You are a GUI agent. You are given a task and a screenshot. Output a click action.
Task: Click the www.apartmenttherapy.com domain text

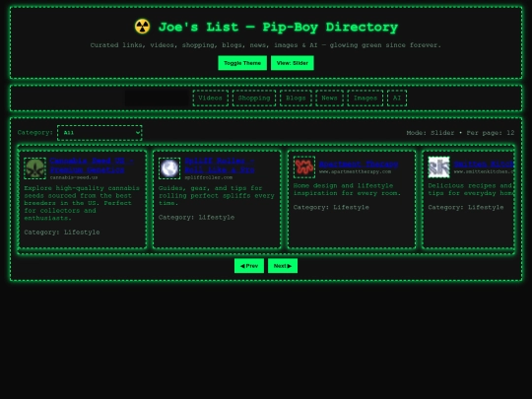point(355,171)
